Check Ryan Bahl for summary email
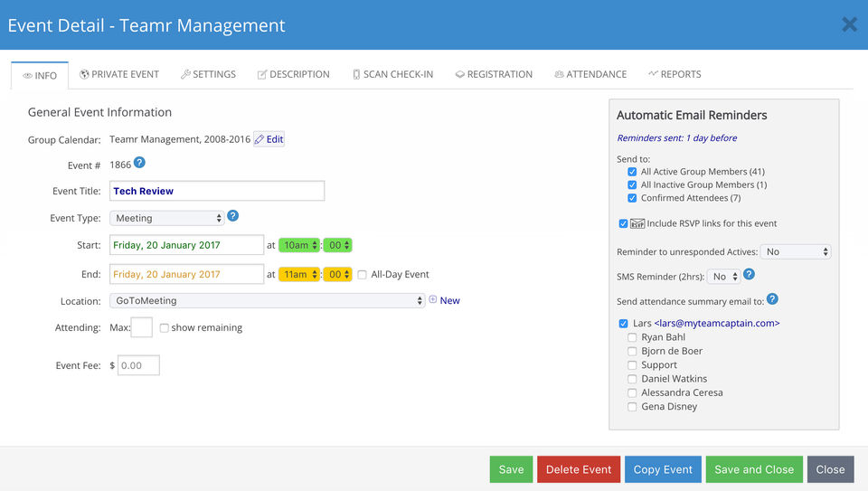The width and height of the screenshot is (868, 491). pyautogui.click(x=632, y=337)
